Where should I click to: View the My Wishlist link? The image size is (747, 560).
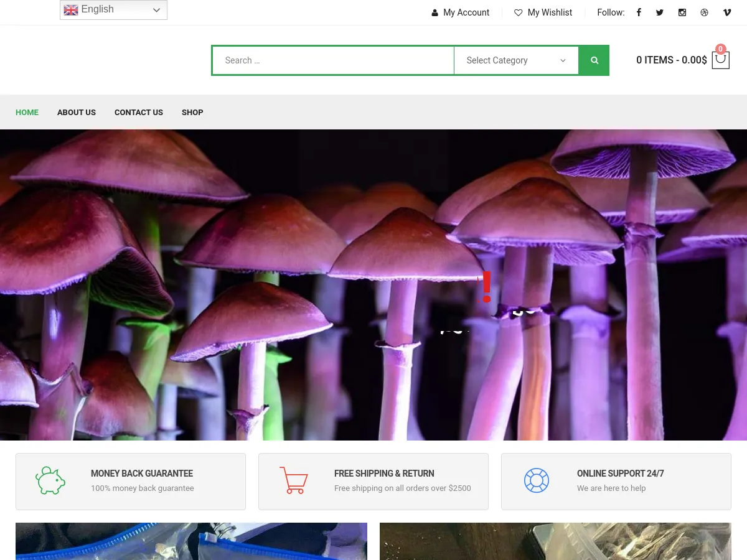tap(543, 12)
